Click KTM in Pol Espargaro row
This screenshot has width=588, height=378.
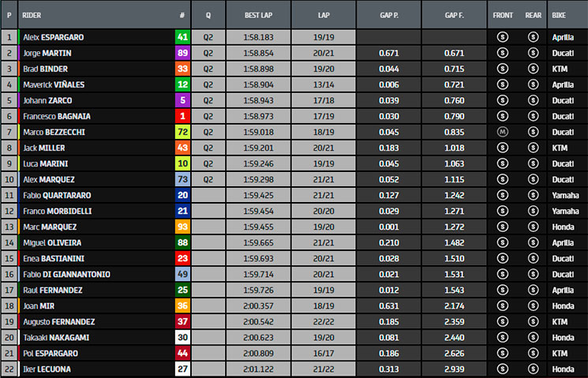(x=560, y=354)
